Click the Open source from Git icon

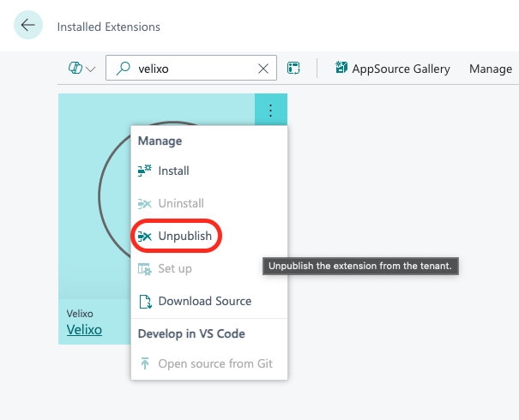[144, 363]
